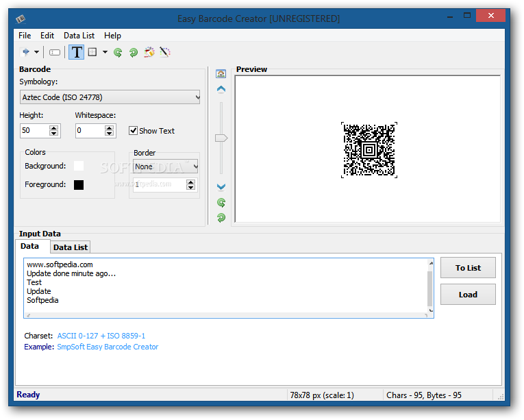Click the 'SmpSoft Easy Barcode Creator' example link
The width and height of the screenshot is (524, 420).
pyautogui.click(x=108, y=347)
